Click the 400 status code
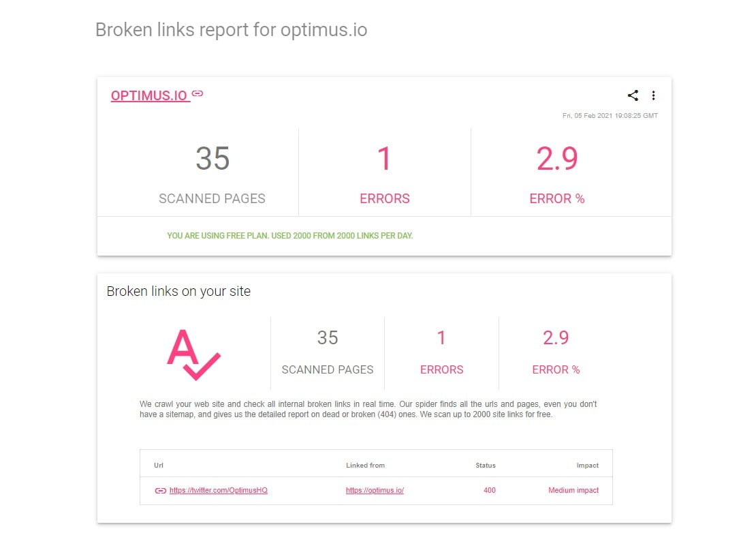Viewport: 756px width, 546px height. coord(489,490)
